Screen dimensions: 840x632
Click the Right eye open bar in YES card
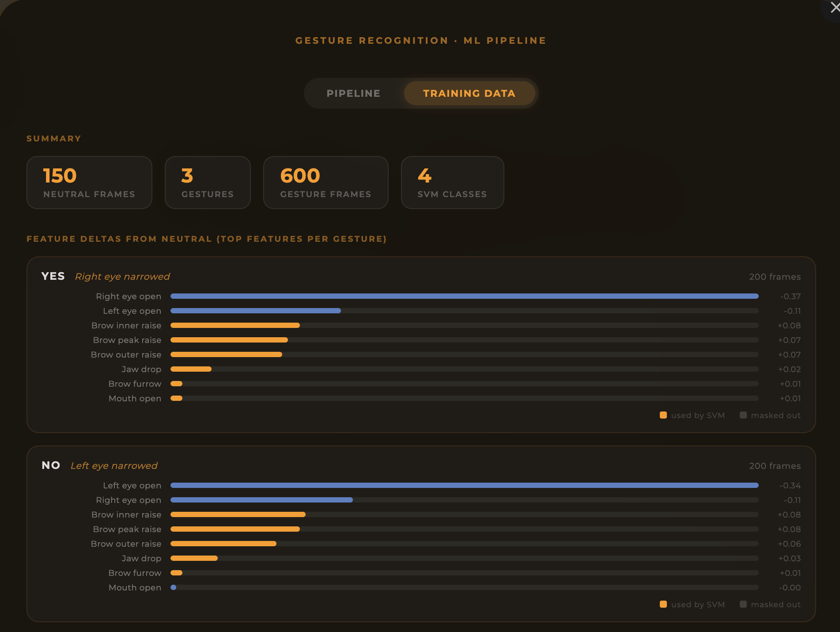pos(465,296)
